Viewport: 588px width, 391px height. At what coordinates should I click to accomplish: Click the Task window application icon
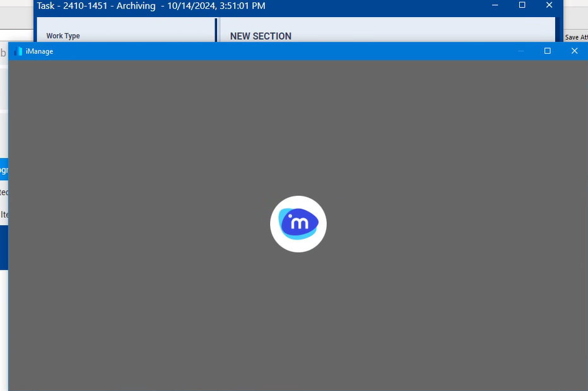(x=32, y=6)
